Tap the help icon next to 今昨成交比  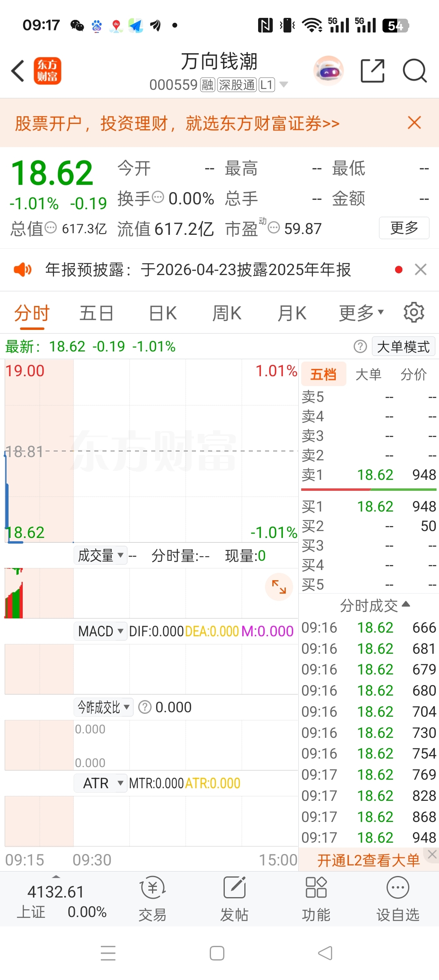tap(145, 707)
